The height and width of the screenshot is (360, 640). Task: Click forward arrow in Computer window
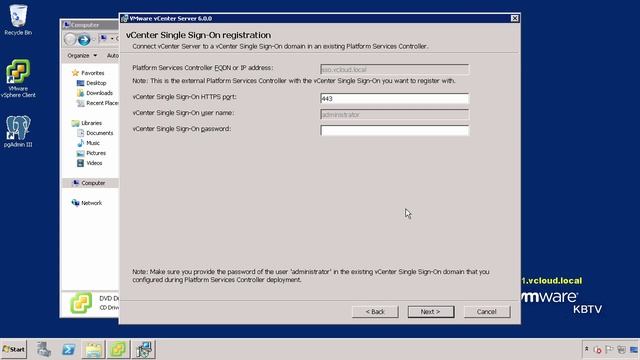pos(84,39)
